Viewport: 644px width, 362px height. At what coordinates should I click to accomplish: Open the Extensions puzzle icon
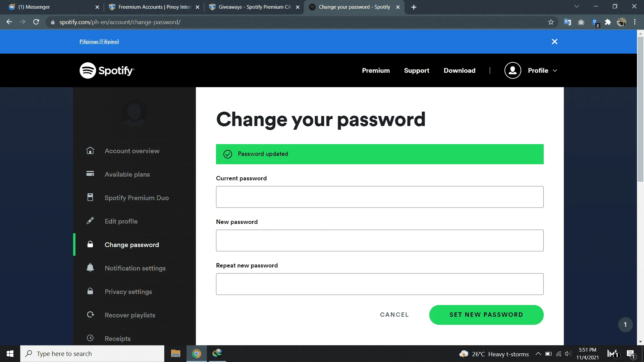click(608, 22)
